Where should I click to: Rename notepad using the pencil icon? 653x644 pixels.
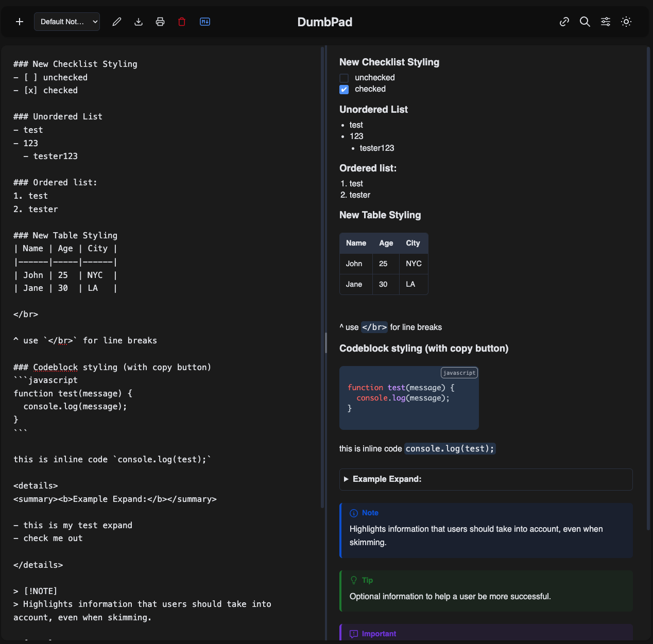pos(117,22)
